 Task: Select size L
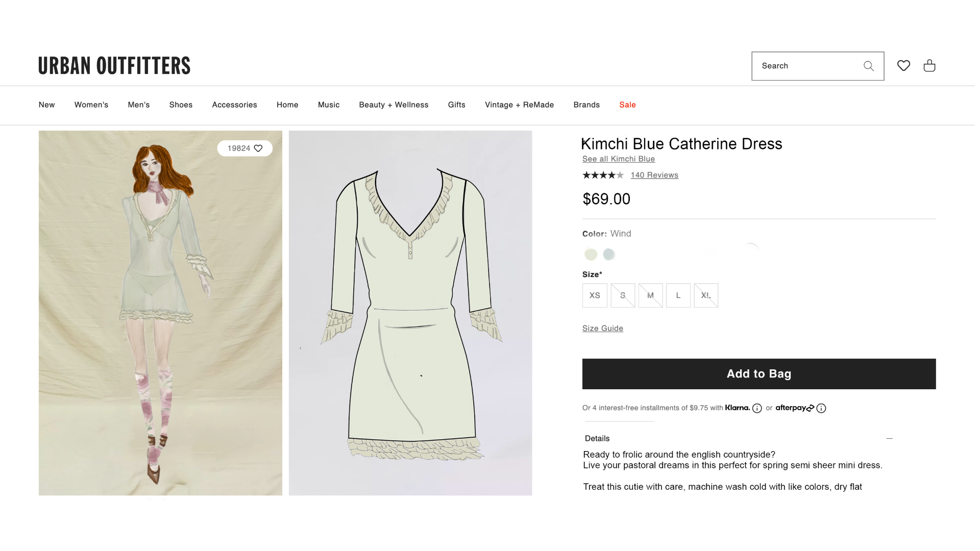(678, 295)
